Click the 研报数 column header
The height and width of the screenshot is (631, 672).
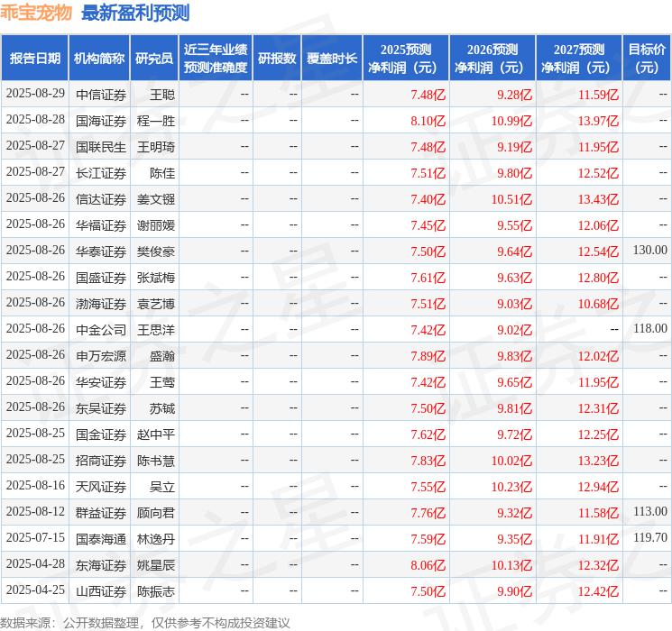277,59
